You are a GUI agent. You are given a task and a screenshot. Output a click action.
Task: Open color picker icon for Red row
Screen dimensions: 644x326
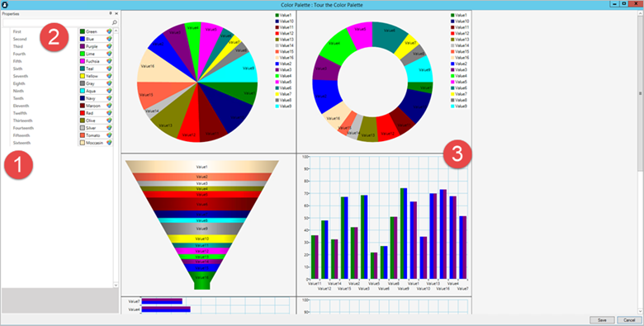tap(109, 113)
